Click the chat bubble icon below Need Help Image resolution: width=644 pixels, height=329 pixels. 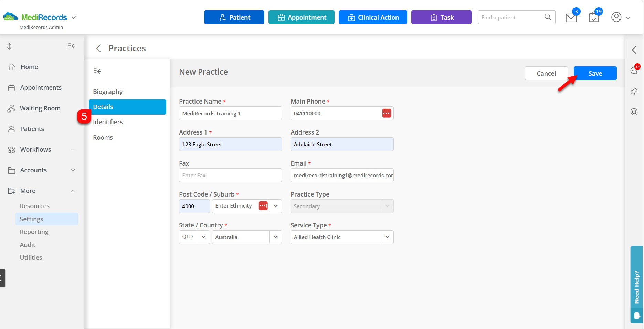pyautogui.click(x=636, y=316)
